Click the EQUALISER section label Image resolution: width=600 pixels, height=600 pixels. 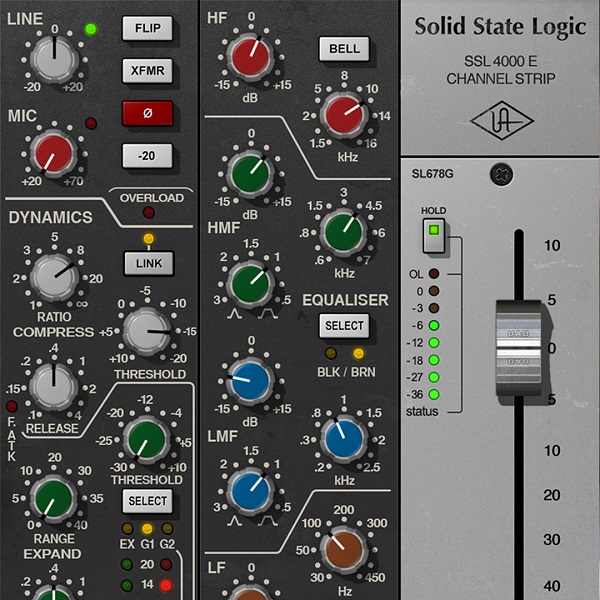[x=346, y=300]
